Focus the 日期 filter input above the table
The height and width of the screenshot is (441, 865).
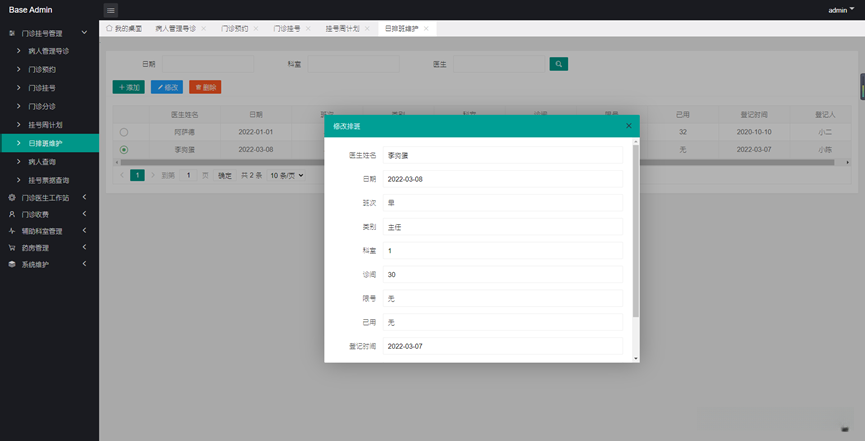[x=208, y=64]
